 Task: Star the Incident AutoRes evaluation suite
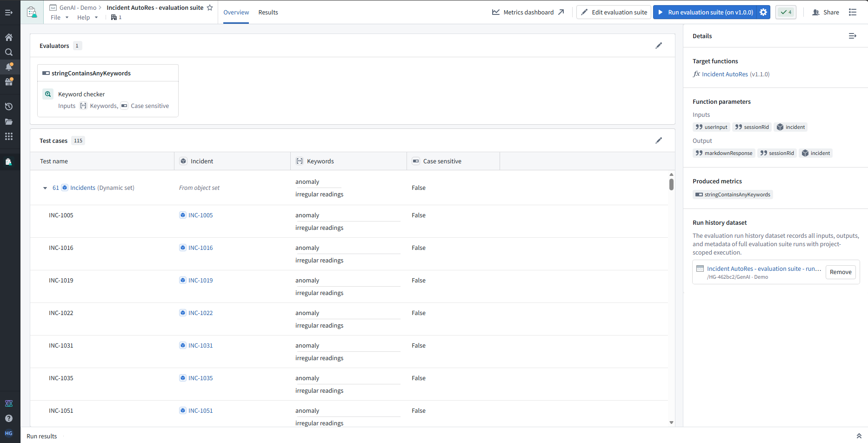(x=210, y=7)
